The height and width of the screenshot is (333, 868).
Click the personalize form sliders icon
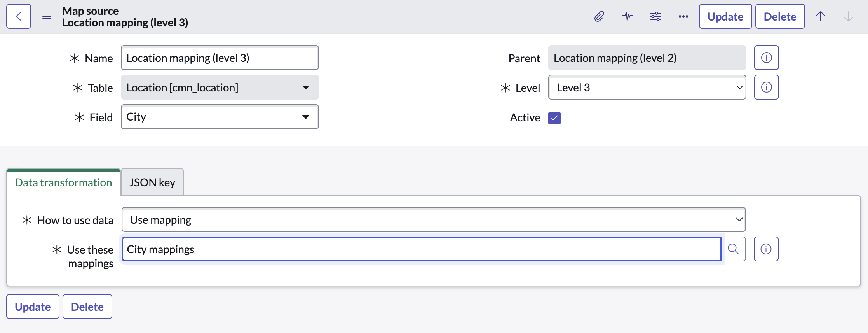tap(655, 16)
